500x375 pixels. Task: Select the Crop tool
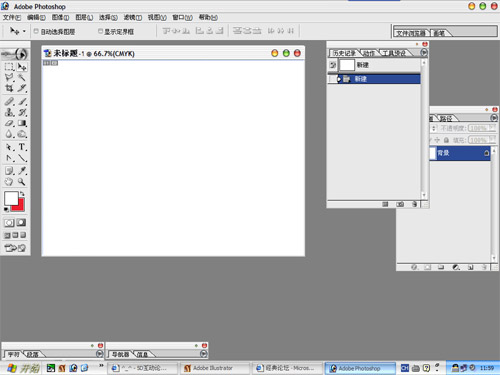pos(9,88)
